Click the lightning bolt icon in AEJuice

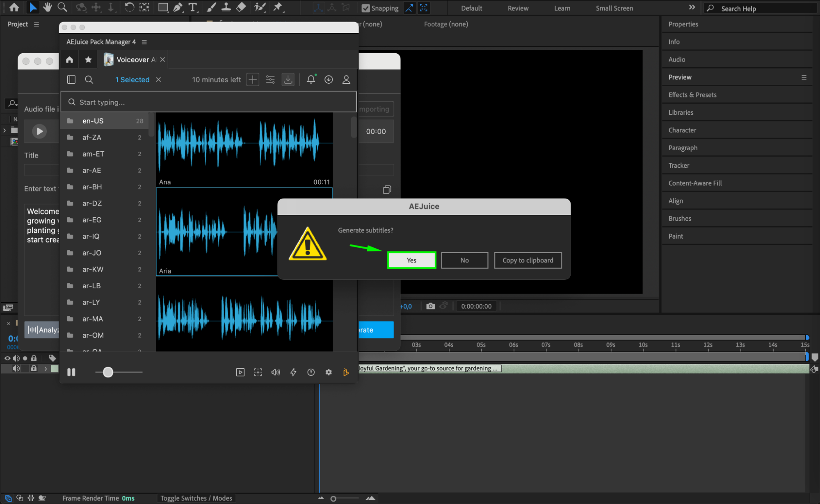[293, 372]
